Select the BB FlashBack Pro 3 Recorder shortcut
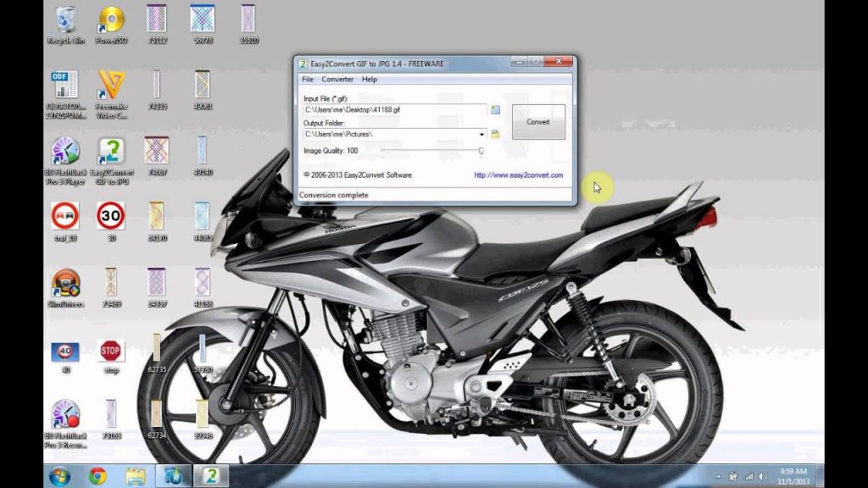This screenshot has height=488, width=868. point(66,424)
